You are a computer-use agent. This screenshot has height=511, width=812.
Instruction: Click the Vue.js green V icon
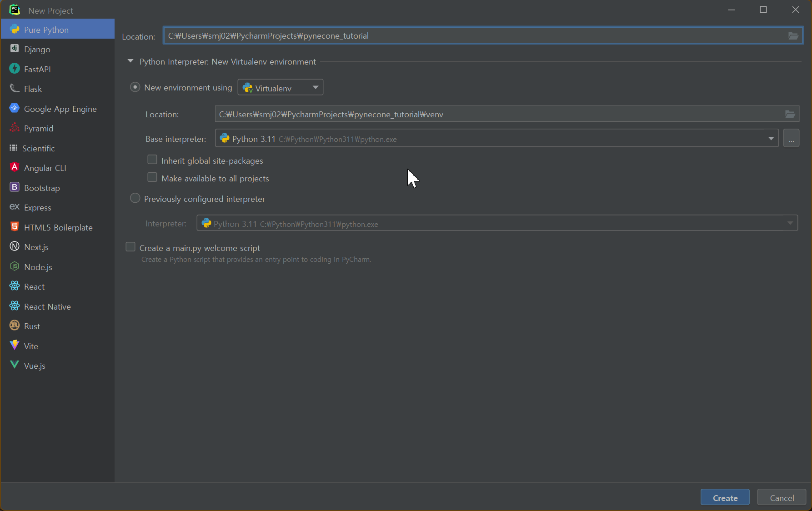15,365
